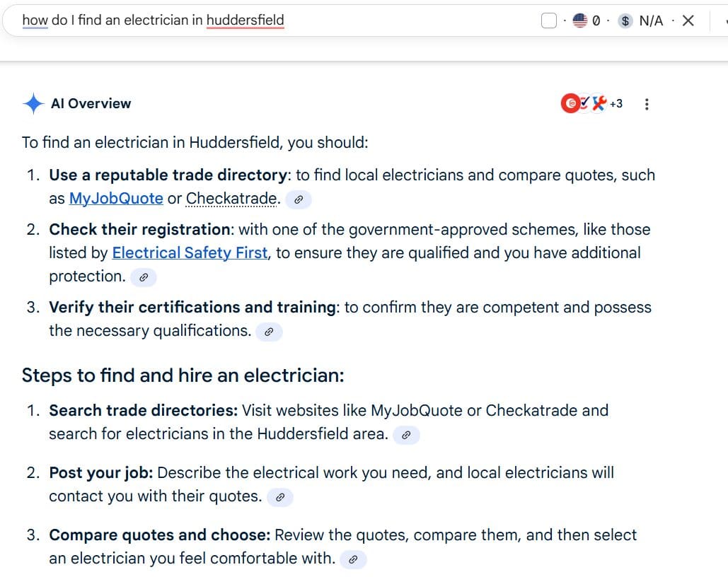Click source link icon after 'Huddersfield area'

click(406, 435)
